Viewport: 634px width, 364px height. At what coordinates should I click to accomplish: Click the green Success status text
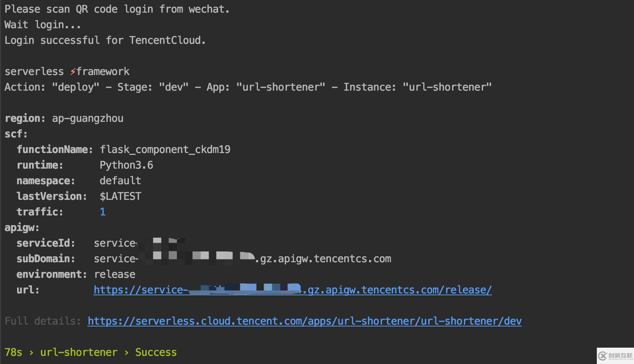point(156,352)
